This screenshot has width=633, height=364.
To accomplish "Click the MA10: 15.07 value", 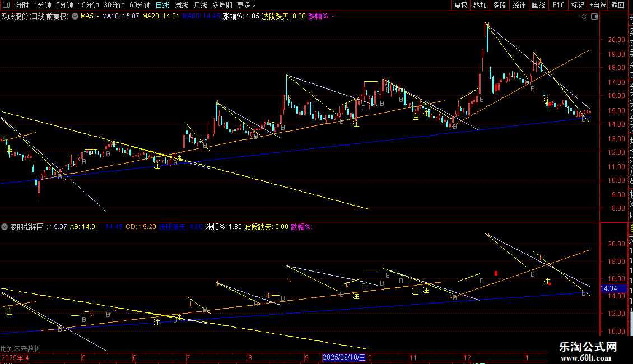I will point(120,17).
